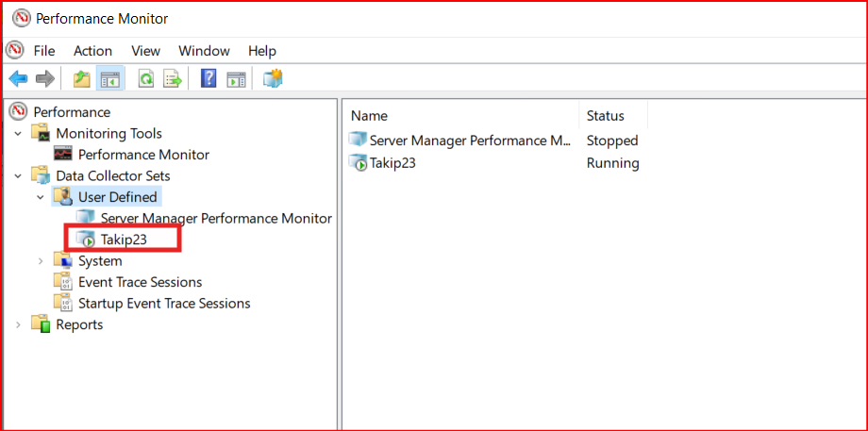Click the Back arrow toolbar icon
This screenshot has height=431, width=868.
click(x=18, y=79)
